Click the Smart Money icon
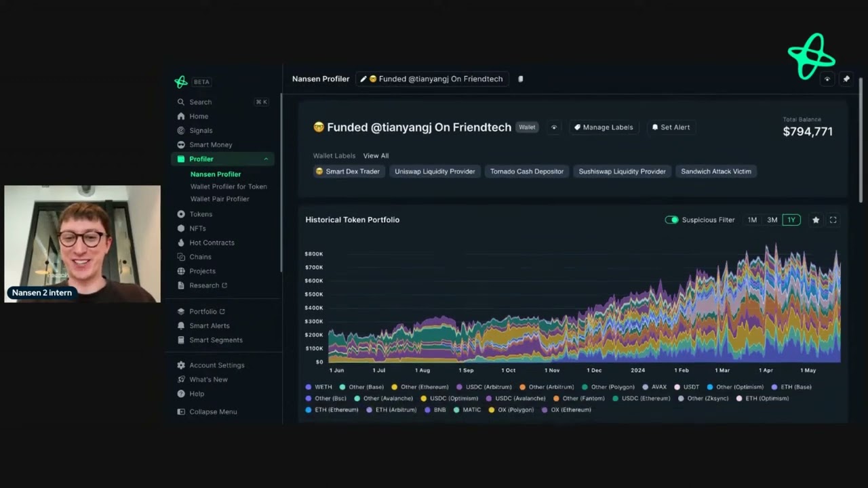This screenshot has width=868, height=488. [x=181, y=145]
